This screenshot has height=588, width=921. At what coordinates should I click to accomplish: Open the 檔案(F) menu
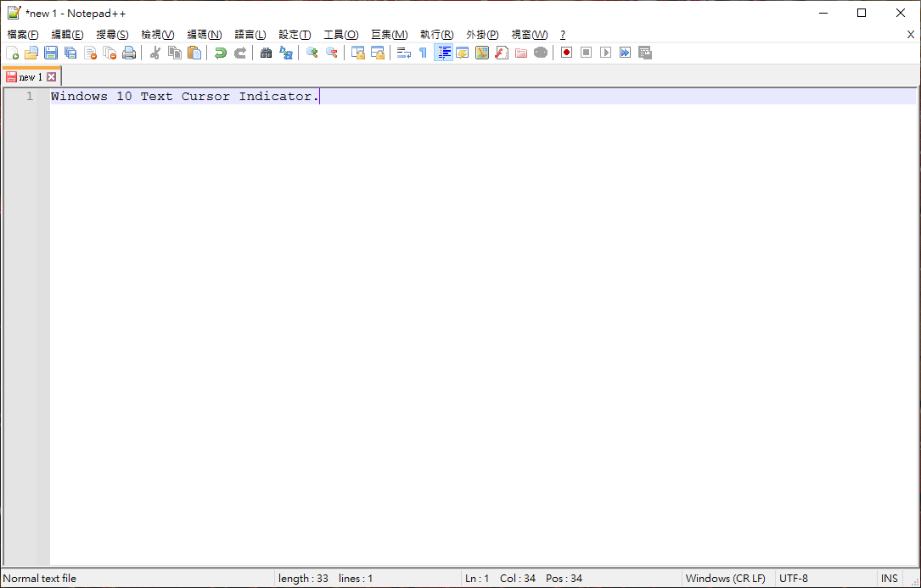pyautogui.click(x=23, y=35)
